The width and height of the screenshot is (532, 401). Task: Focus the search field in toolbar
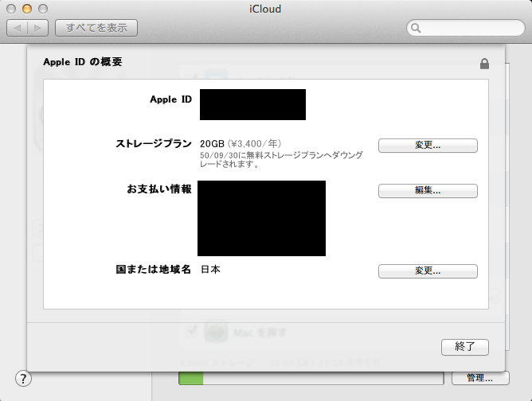[465, 28]
